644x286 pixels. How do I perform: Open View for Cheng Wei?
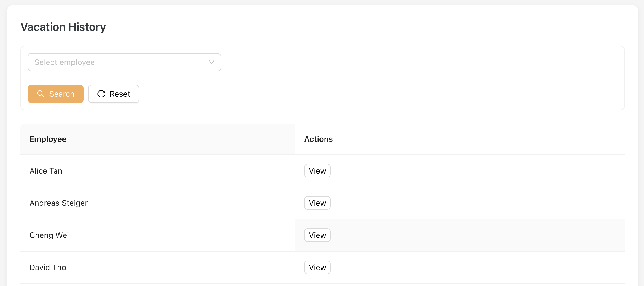317,235
